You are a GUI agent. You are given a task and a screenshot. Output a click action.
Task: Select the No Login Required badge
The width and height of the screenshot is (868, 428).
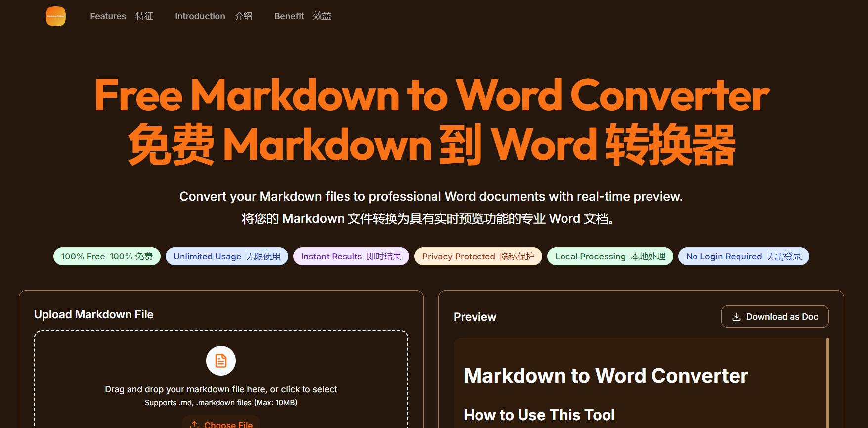coord(743,257)
